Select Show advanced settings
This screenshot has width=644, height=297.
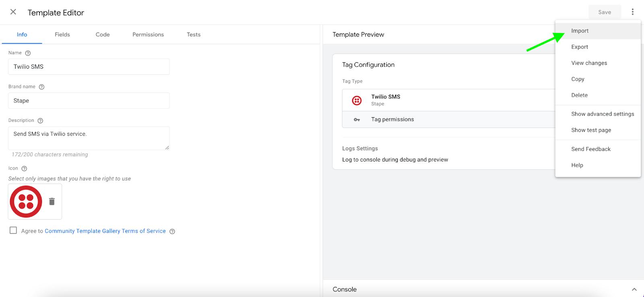tap(598, 114)
